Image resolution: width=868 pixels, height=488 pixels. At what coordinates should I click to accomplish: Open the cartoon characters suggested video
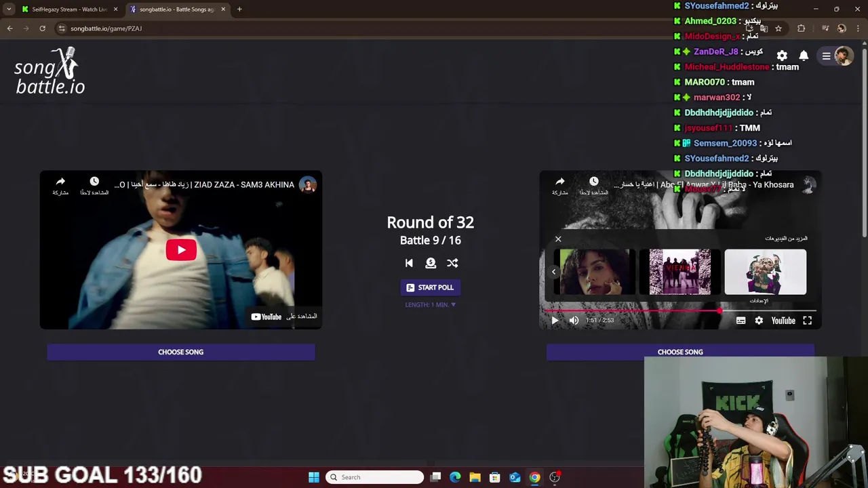click(x=766, y=272)
